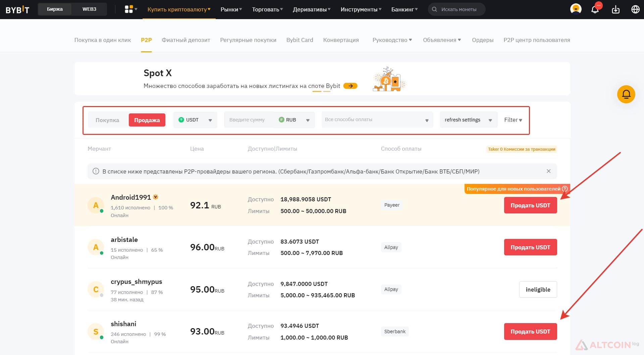Open the Рынки menu
644x355 pixels.
(x=231, y=9)
